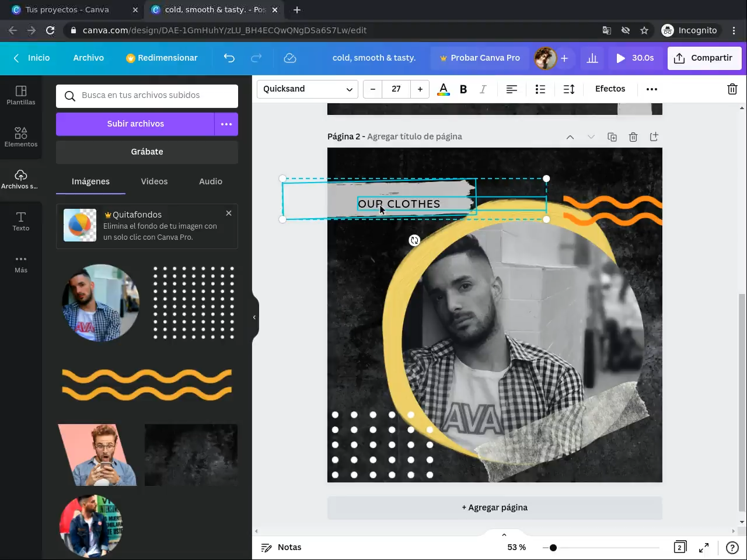
Task: Check the cloud save status icon
Action: 290,58
